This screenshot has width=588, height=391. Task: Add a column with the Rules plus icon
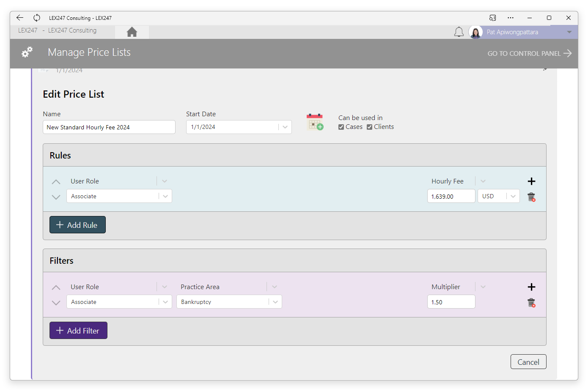pos(532,181)
